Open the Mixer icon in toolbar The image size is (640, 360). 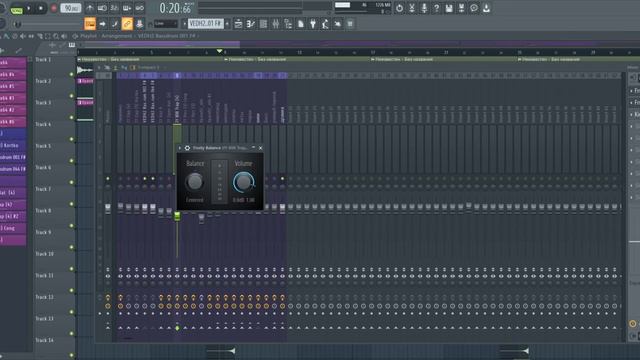click(276, 24)
